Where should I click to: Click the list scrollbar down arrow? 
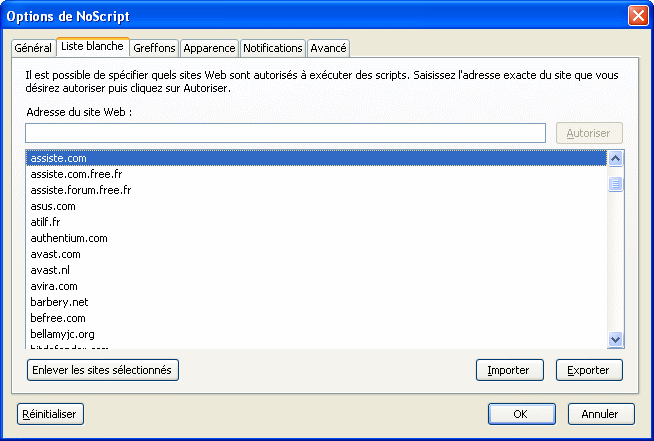pyautogui.click(x=616, y=339)
